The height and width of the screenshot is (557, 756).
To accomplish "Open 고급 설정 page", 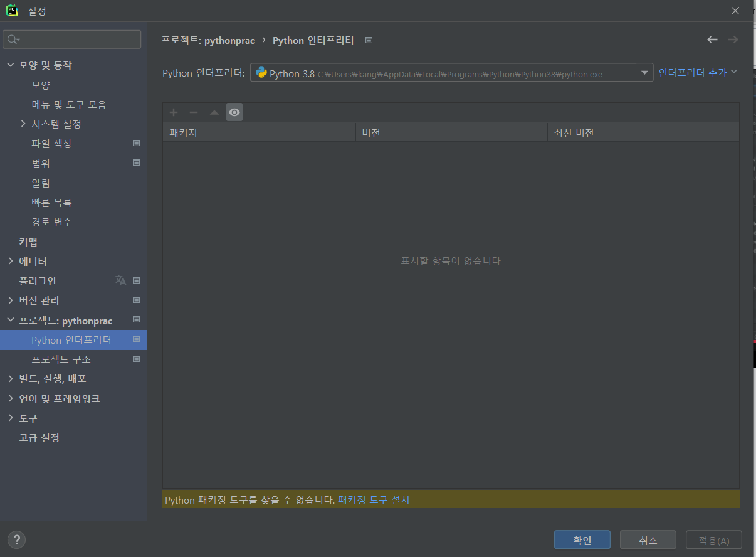I will coord(39,438).
